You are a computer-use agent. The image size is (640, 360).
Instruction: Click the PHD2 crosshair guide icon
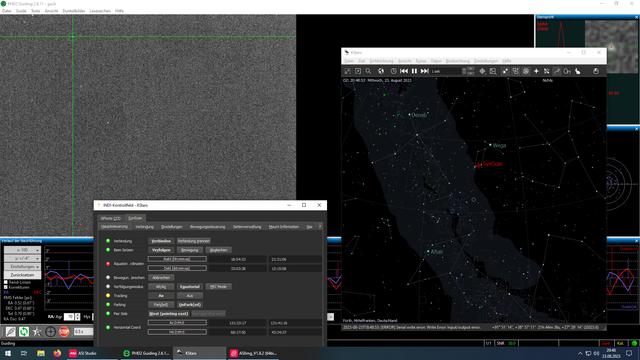(x=51, y=332)
